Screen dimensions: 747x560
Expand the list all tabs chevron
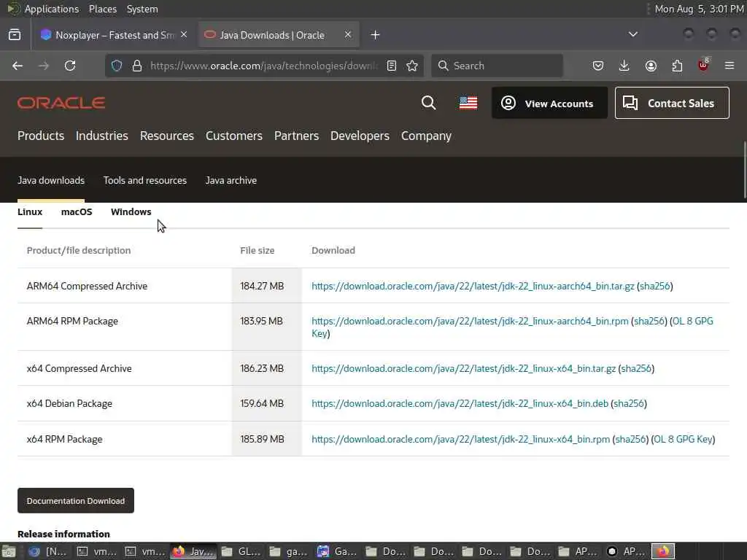[x=632, y=34]
